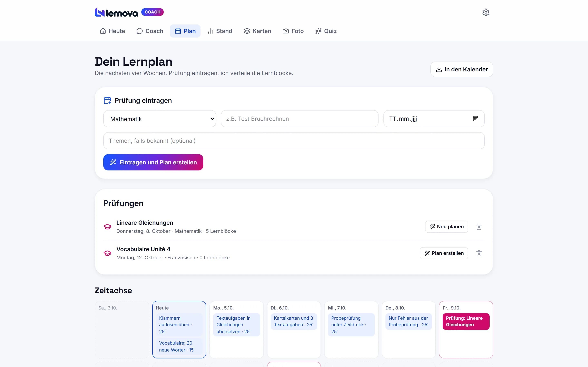
Task: Focus the exam title input field
Action: point(300,119)
